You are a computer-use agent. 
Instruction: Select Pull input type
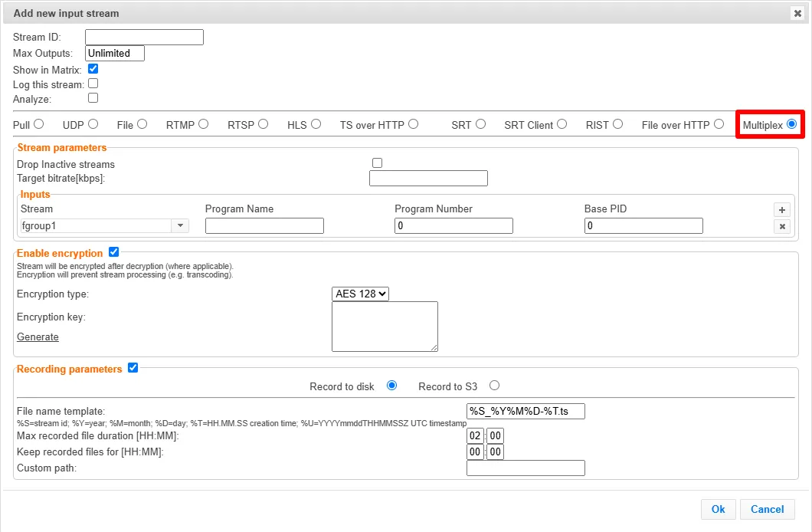39,124
